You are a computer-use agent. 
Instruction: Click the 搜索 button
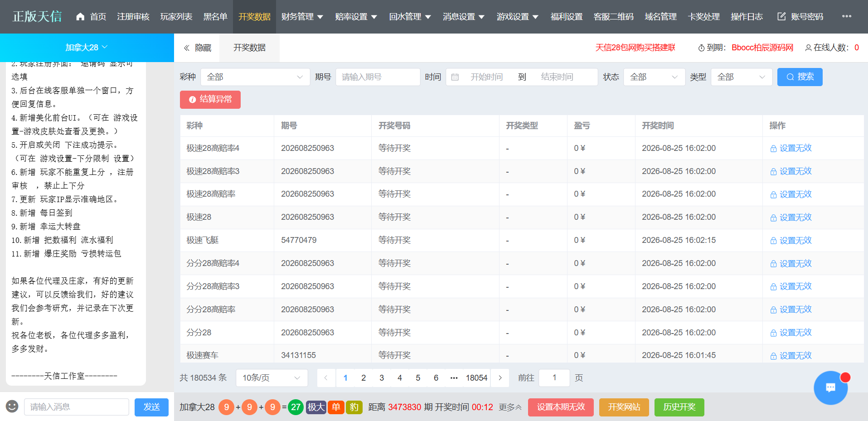[800, 77]
